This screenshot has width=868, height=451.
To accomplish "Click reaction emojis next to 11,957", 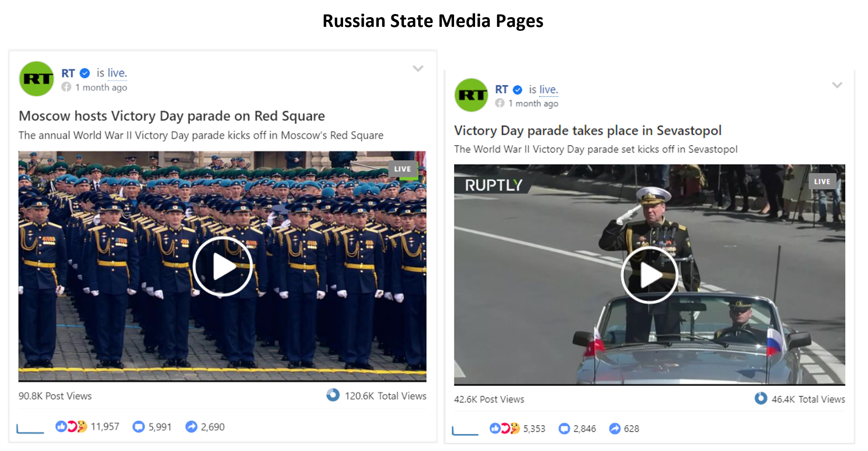I will click(x=71, y=426).
